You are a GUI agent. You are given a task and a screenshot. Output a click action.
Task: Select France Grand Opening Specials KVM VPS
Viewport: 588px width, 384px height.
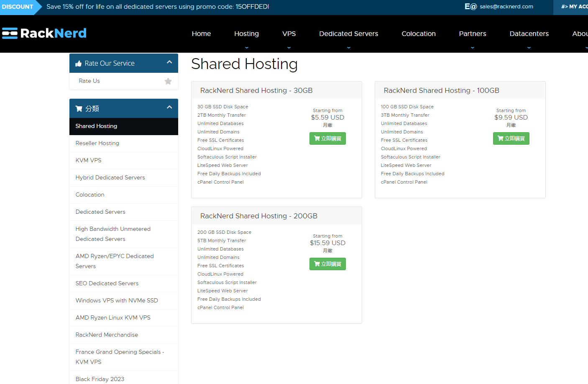tap(124, 357)
